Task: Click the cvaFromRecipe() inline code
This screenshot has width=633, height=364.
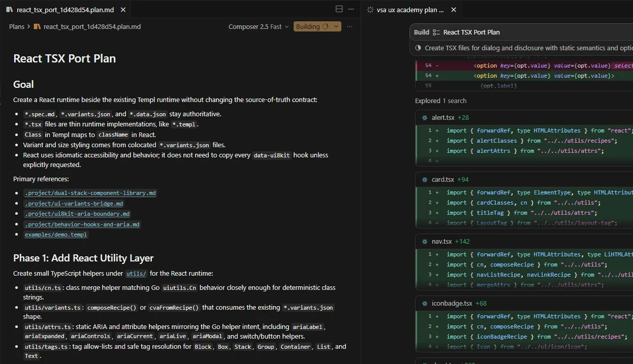Action: [175, 308]
